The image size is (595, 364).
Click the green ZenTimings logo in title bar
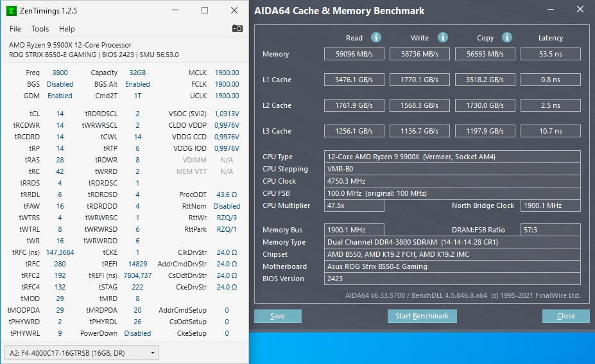point(12,10)
